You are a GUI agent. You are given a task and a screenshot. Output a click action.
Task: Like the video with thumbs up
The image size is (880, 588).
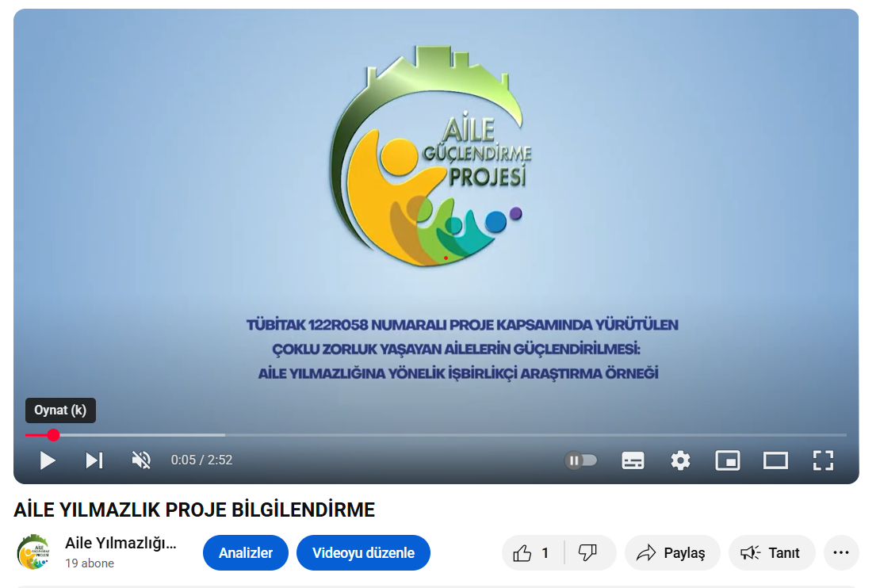531,552
